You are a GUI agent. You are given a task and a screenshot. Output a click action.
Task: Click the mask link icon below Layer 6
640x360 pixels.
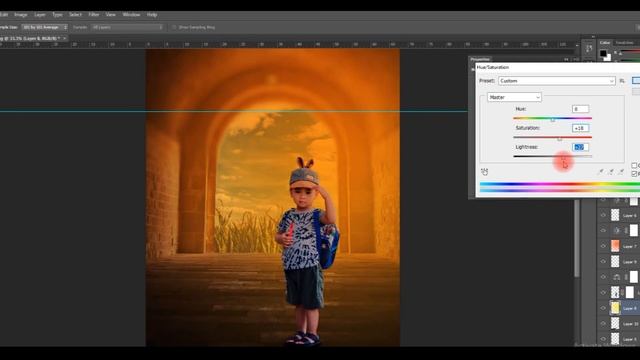point(626,231)
